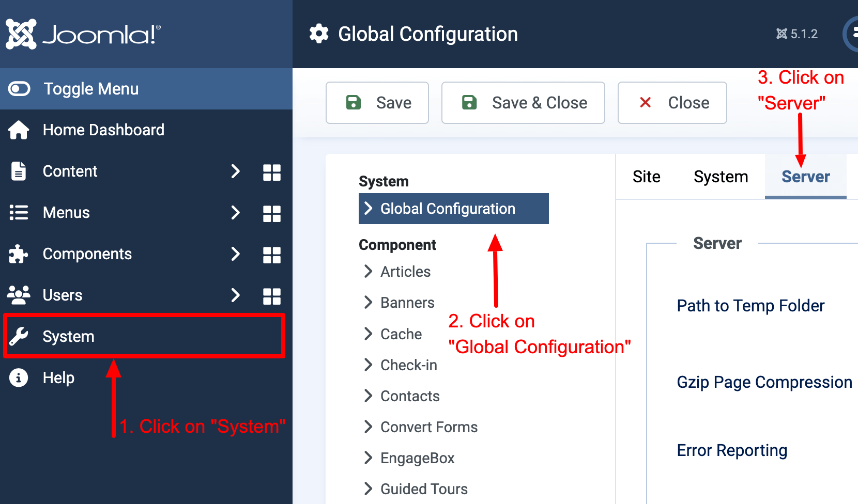
Task: Click the Joomla 5.1.2 version badge
Action: (x=796, y=34)
